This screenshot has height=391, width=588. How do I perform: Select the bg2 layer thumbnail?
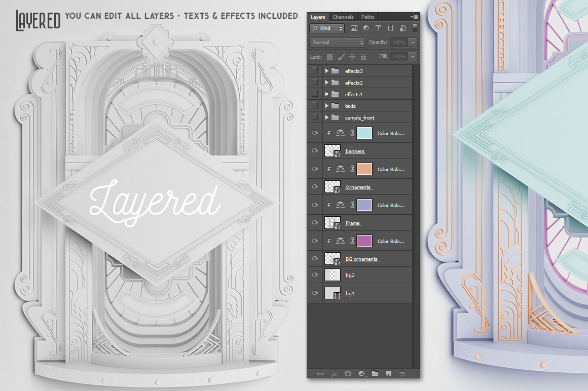click(x=332, y=275)
